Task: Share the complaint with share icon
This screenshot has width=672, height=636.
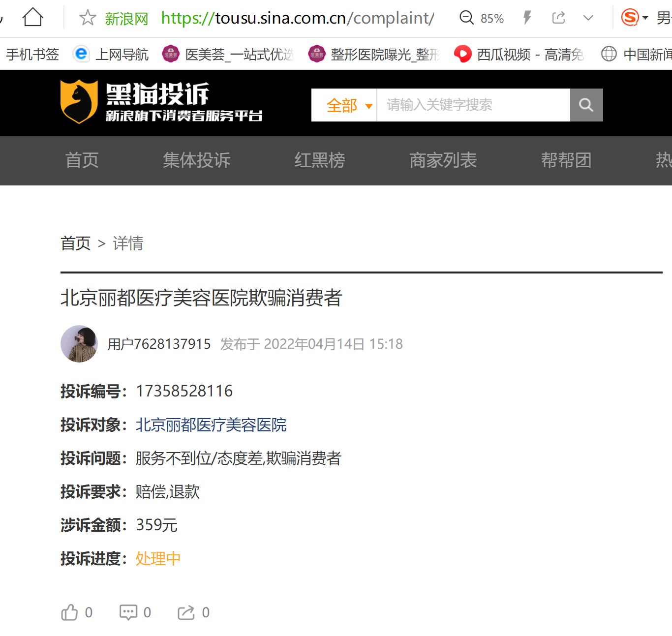Action: tap(186, 612)
